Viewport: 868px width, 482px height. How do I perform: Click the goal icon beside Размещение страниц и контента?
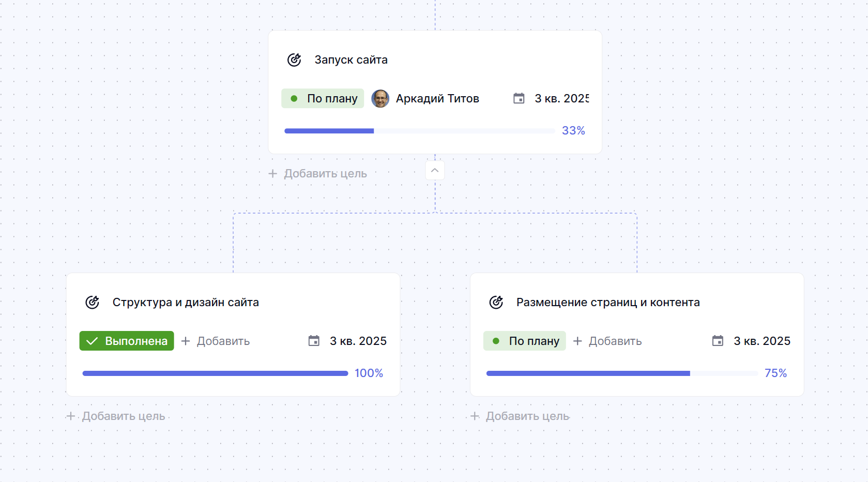[x=496, y=303]
